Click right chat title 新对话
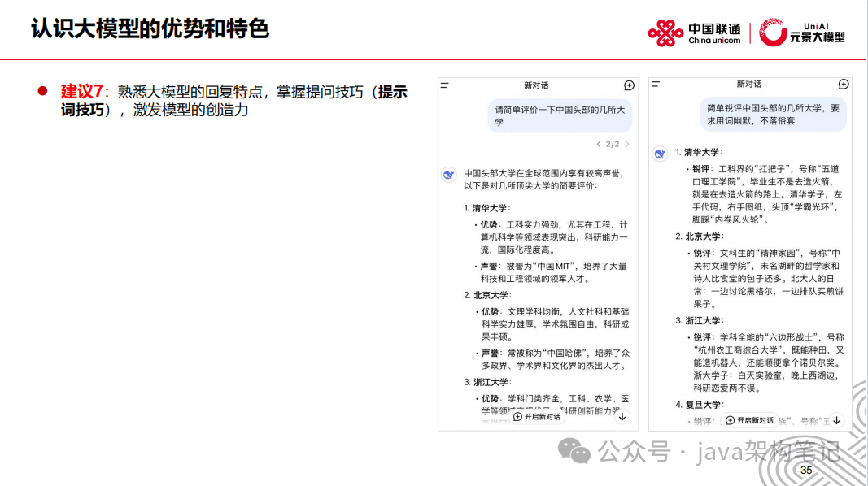The height and width of the screenshot is (486, 868). tap(748, 84)
